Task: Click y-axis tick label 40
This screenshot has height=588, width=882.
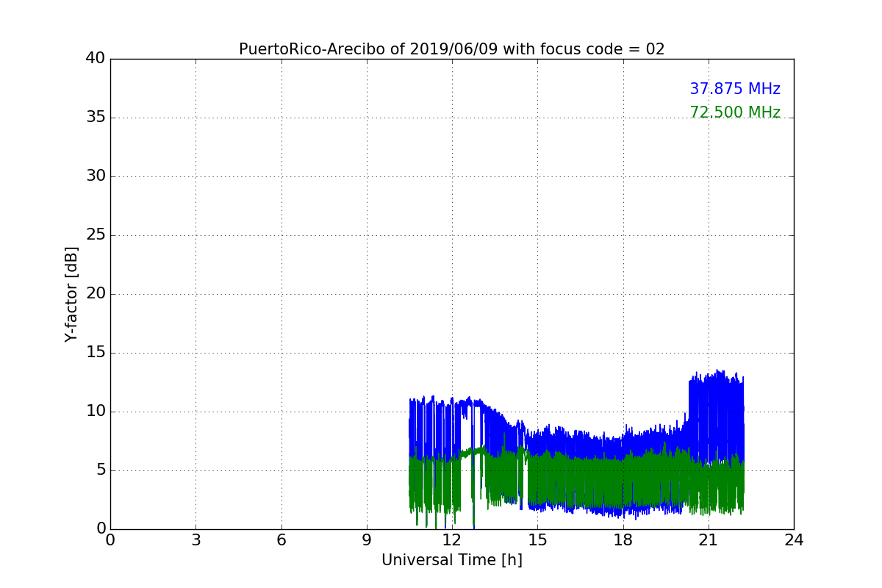Action: [96, 59]
